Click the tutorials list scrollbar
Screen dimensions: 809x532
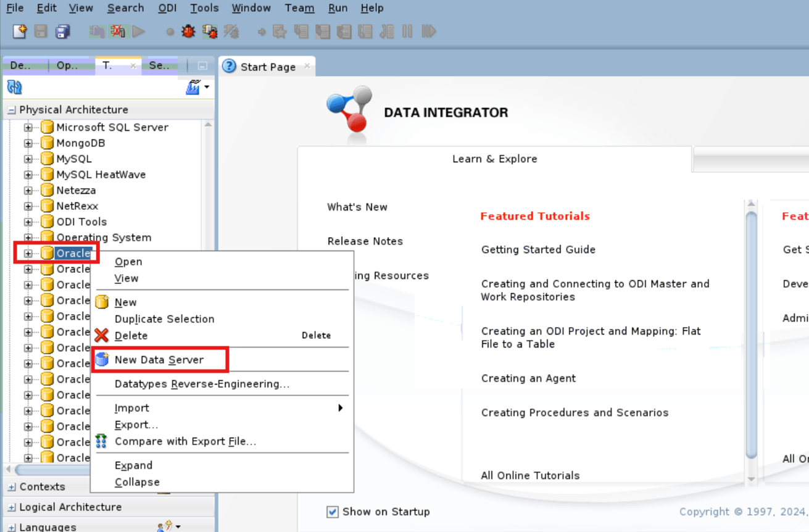[751, 339]
